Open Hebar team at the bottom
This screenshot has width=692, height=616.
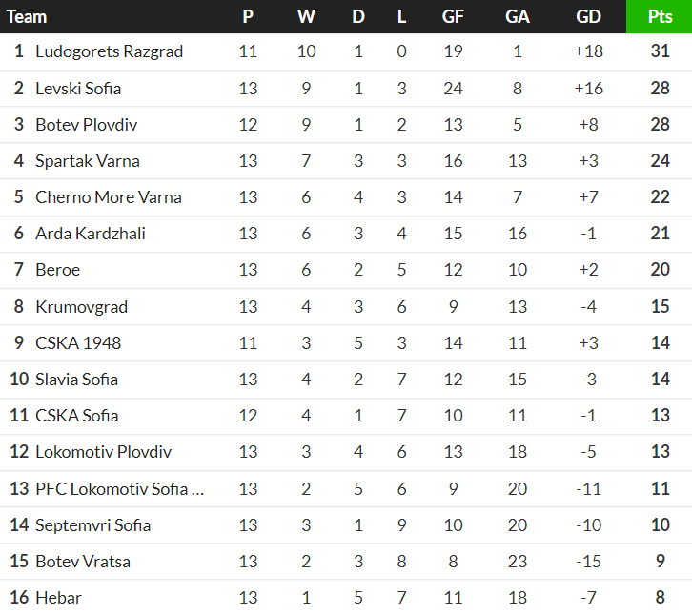pyautogui.click(x=58, y=598)
